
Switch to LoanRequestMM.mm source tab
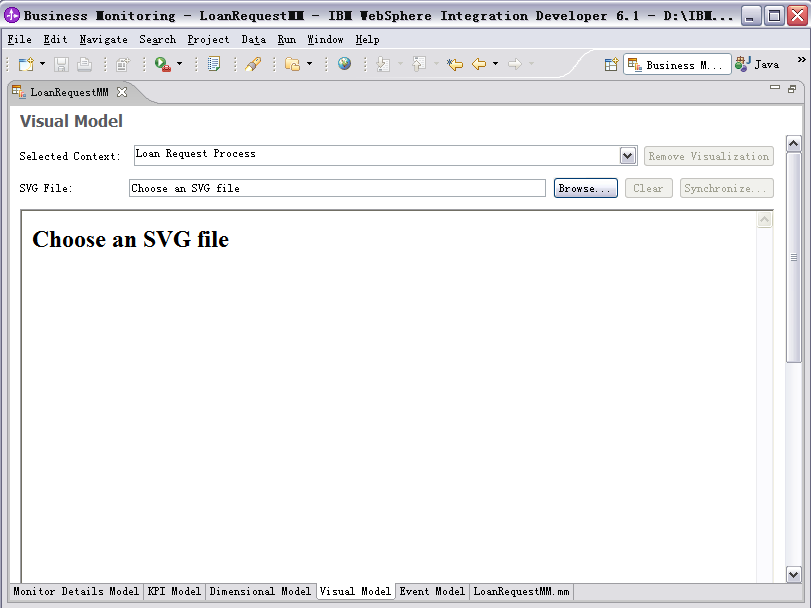[x=521, y=591]
